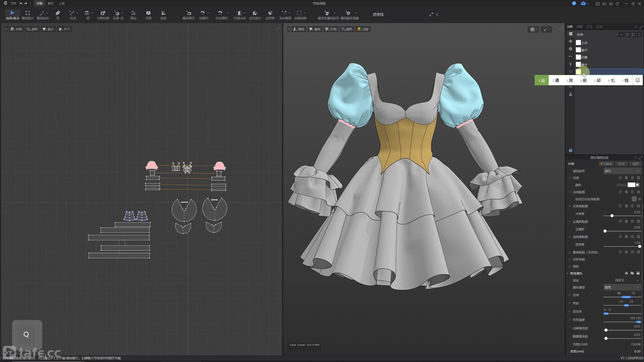This screenshot has width=644, height=362.
Task: Switch to 3D-only view layout
Action: click(x=611, y=4)
